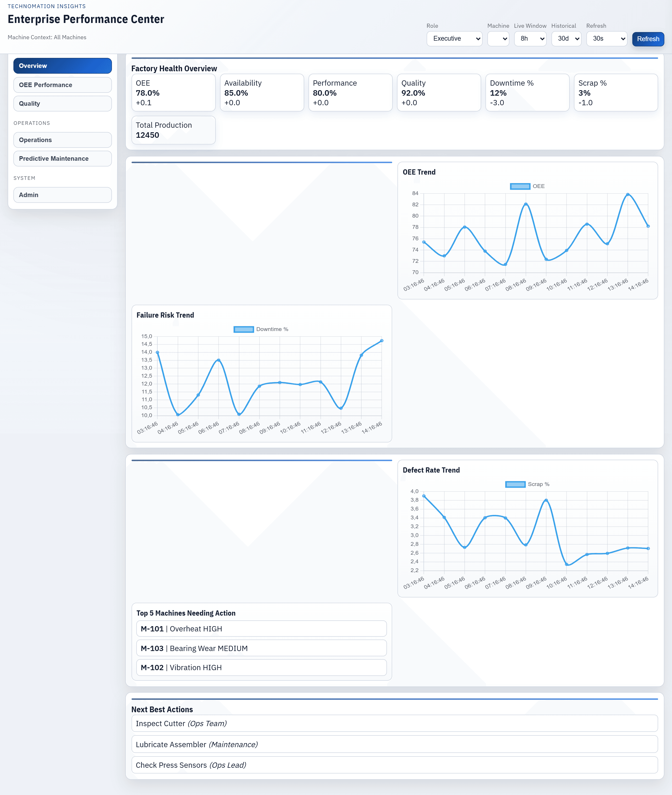Select machine M-101 with Overheat HIGH alert
This screenshot has width=672, height=795.
(x=261, y=629)
